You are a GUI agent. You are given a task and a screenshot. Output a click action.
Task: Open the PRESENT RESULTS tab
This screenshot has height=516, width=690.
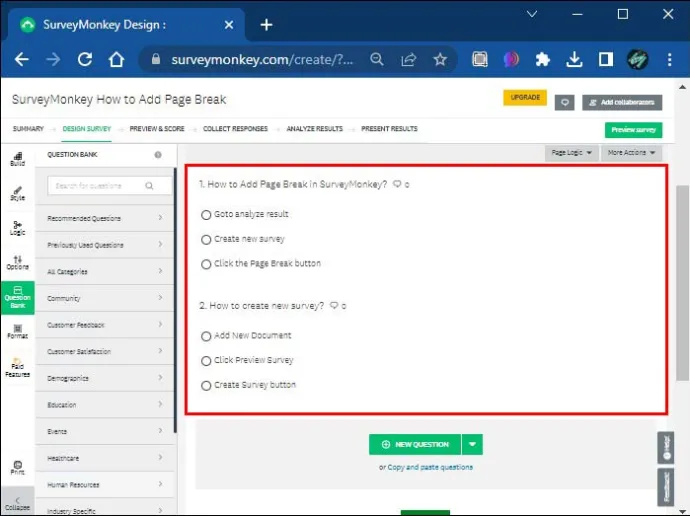tap(389, 129)
